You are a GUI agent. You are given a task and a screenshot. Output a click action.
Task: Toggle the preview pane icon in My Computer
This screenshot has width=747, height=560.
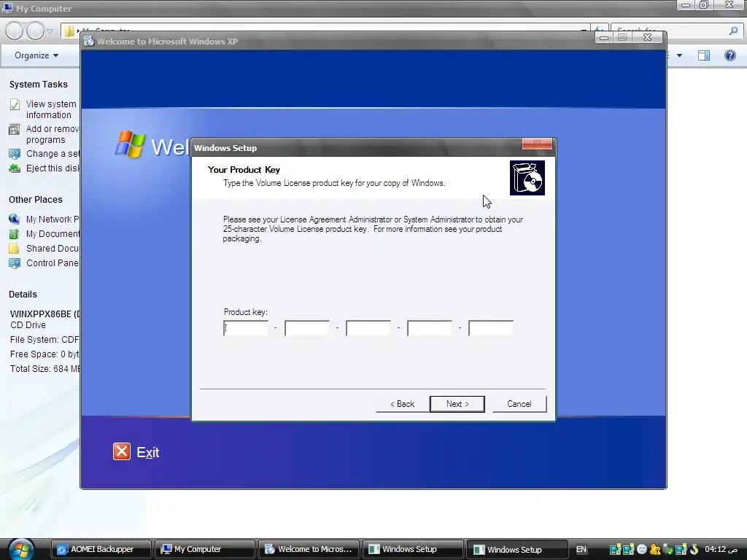[704, 55]
